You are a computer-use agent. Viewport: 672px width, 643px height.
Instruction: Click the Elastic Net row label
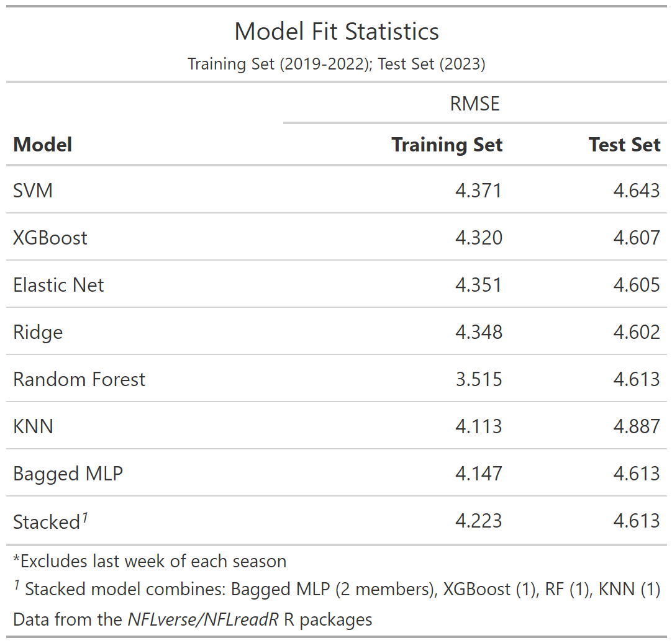click(58, 285)
